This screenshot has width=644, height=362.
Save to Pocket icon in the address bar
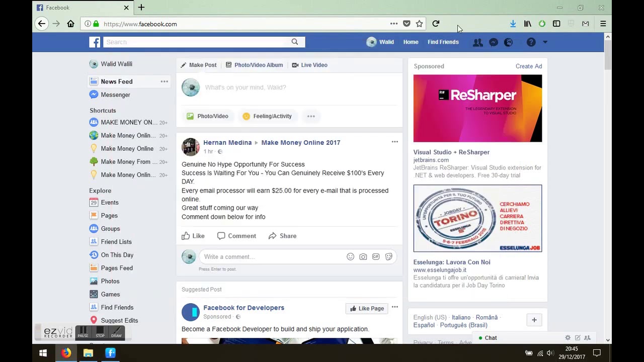point(407,24)
